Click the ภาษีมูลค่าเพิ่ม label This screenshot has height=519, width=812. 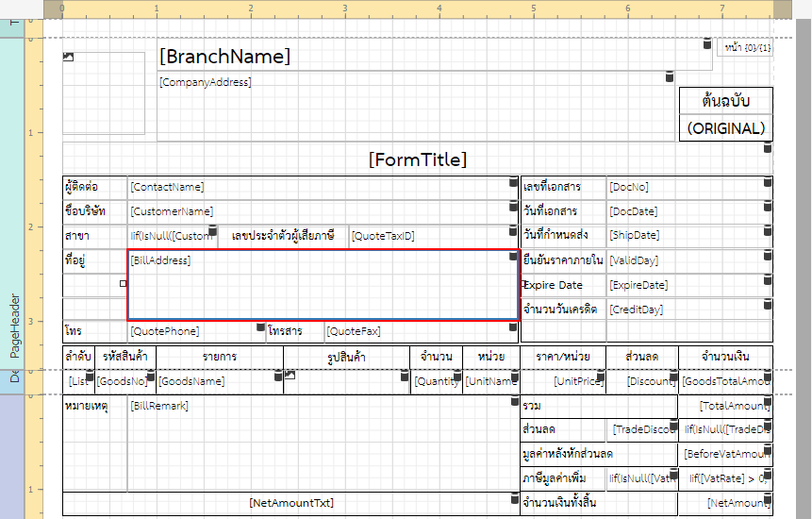(x=563, y=478)
